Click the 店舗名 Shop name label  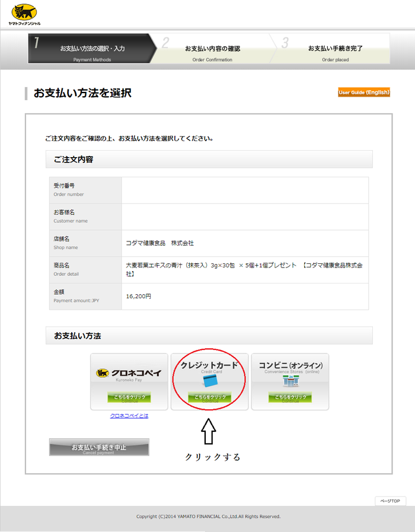(x=66, y=243)
